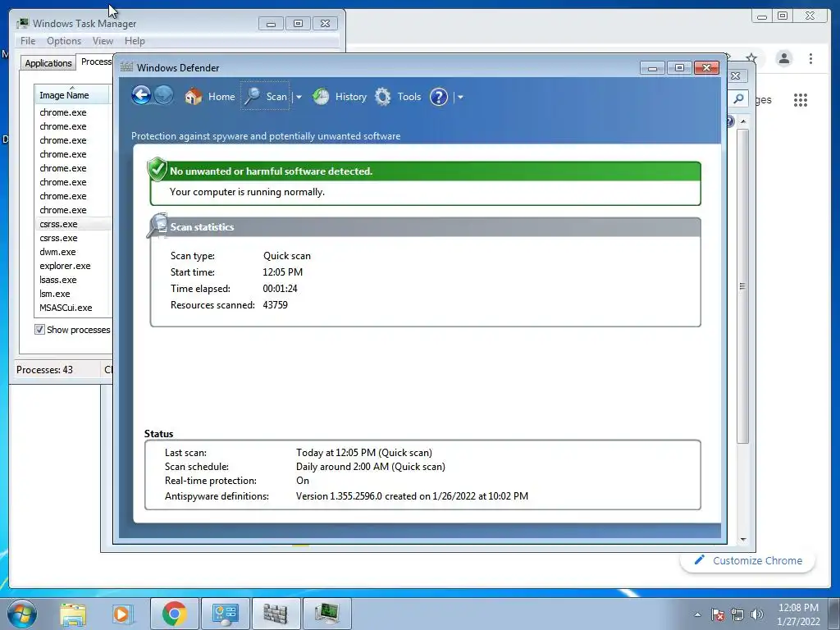Open the Task Manager File menu

click(28, 41)
